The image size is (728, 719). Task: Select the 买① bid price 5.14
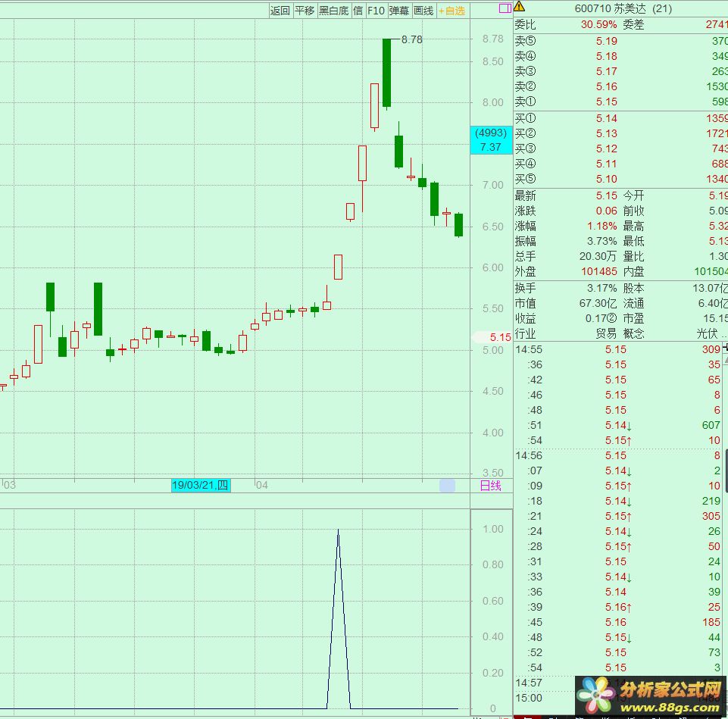[606, 118]
